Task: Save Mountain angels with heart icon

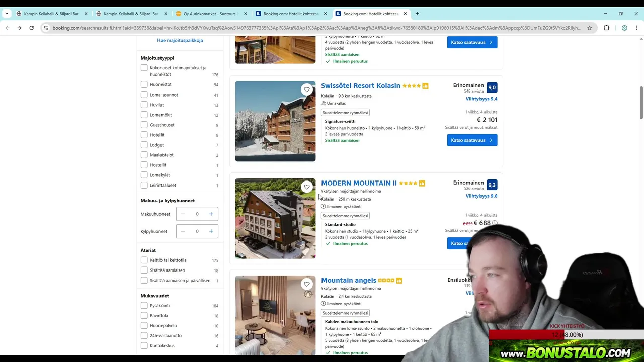Action: coord(307,284)
